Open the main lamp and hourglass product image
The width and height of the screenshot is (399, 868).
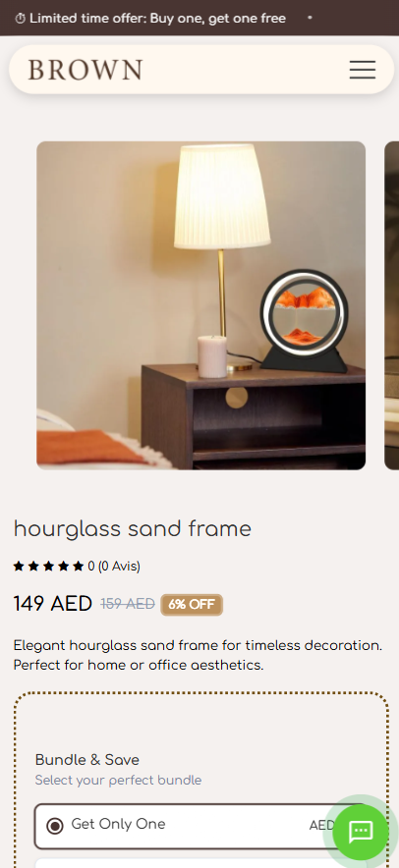tap(200, 305)
